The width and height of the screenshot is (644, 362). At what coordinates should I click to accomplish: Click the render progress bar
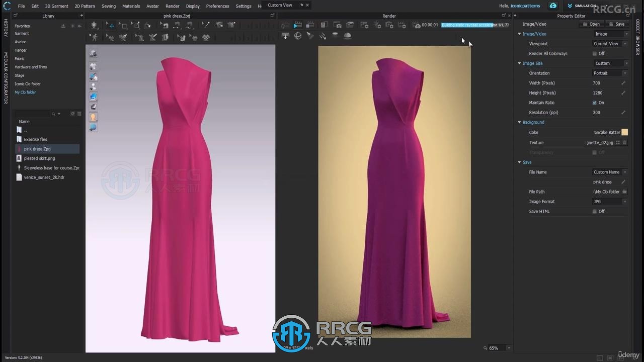click(474, 25)
